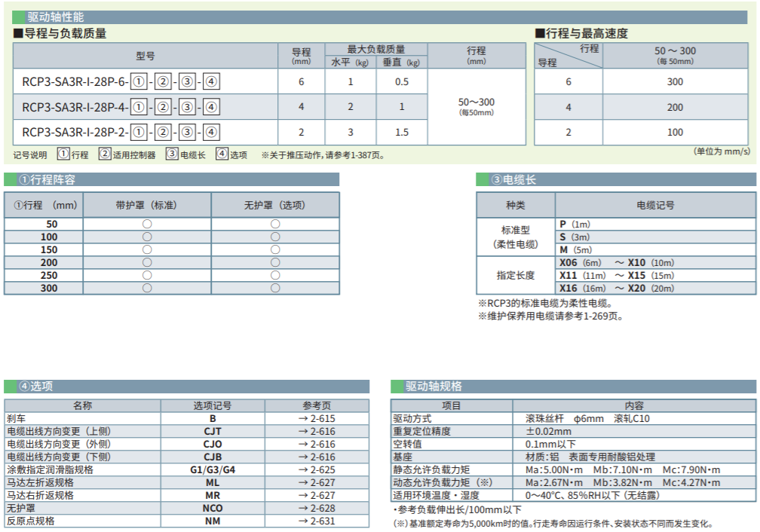
Task: Select backlash value 0.1mm以下
Action: click(x=550, y=445)
